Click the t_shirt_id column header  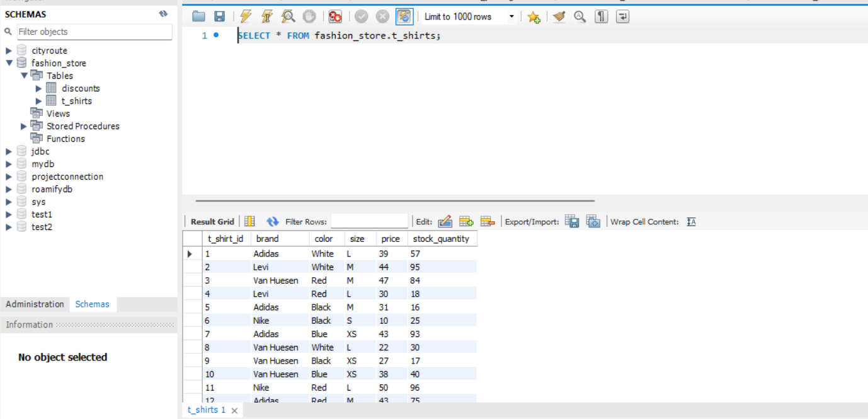pos(226,239)
